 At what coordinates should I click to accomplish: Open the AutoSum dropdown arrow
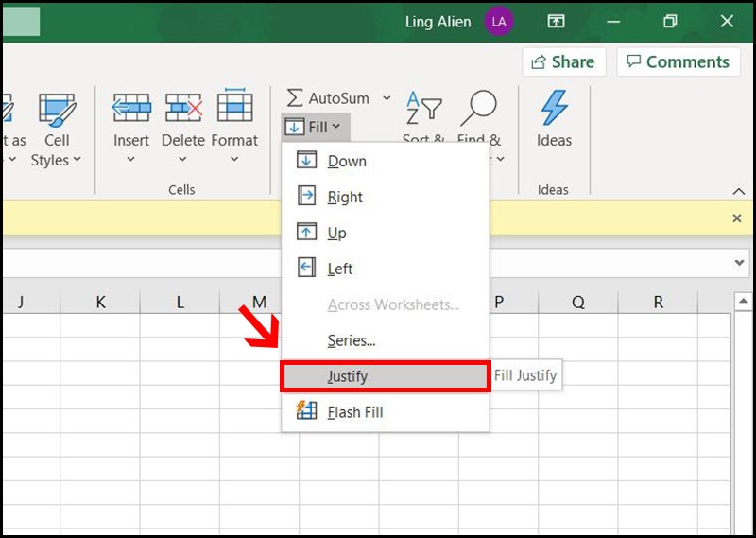click(387, 98)
